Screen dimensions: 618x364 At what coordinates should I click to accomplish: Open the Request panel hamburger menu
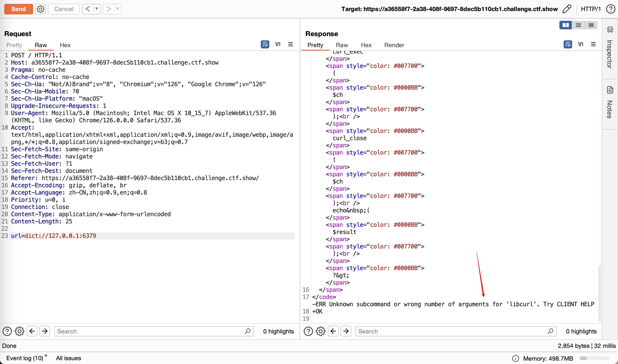[290, 44]
